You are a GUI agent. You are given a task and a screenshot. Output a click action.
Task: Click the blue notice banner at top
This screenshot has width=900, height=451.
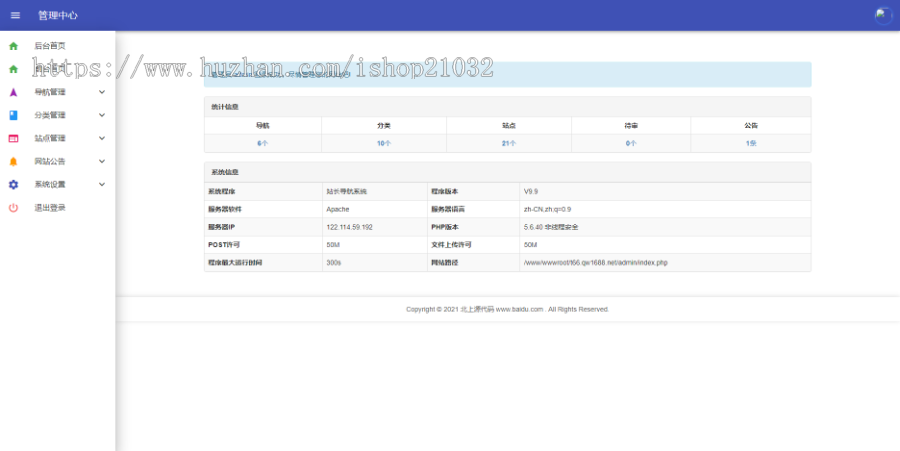tap(507, 75)
